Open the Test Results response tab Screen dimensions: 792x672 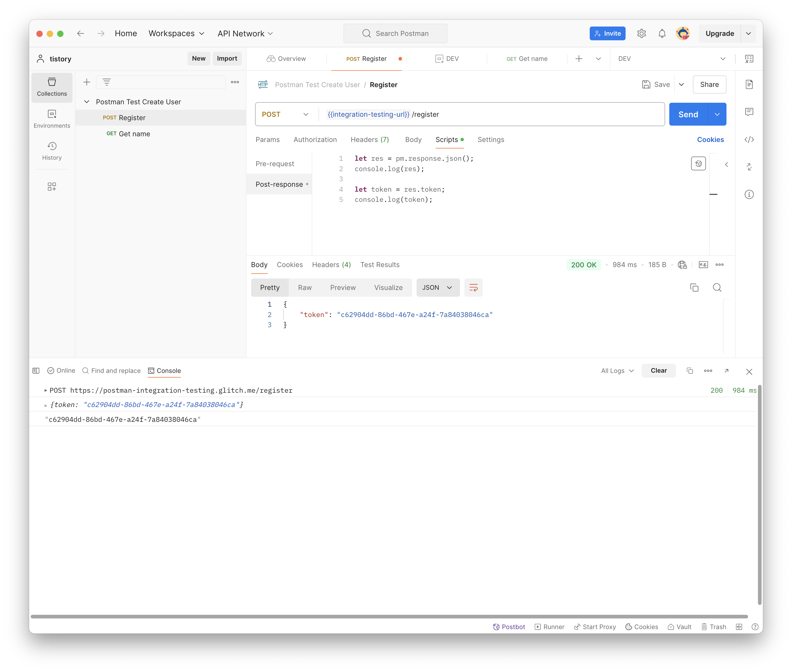(x=380, y=265)
